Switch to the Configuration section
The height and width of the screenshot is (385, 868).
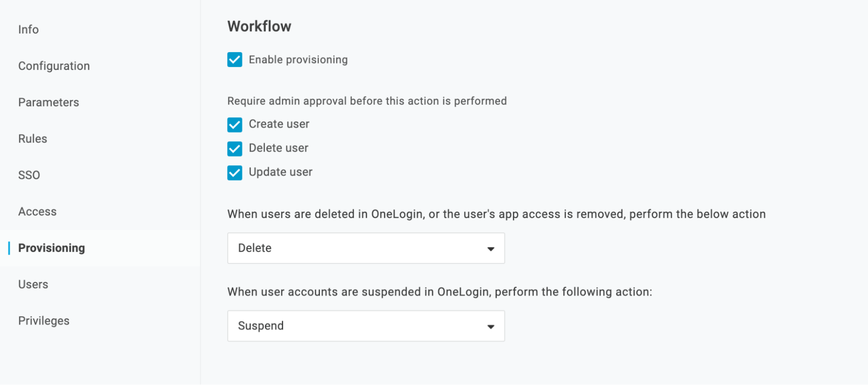click(54, 66)
